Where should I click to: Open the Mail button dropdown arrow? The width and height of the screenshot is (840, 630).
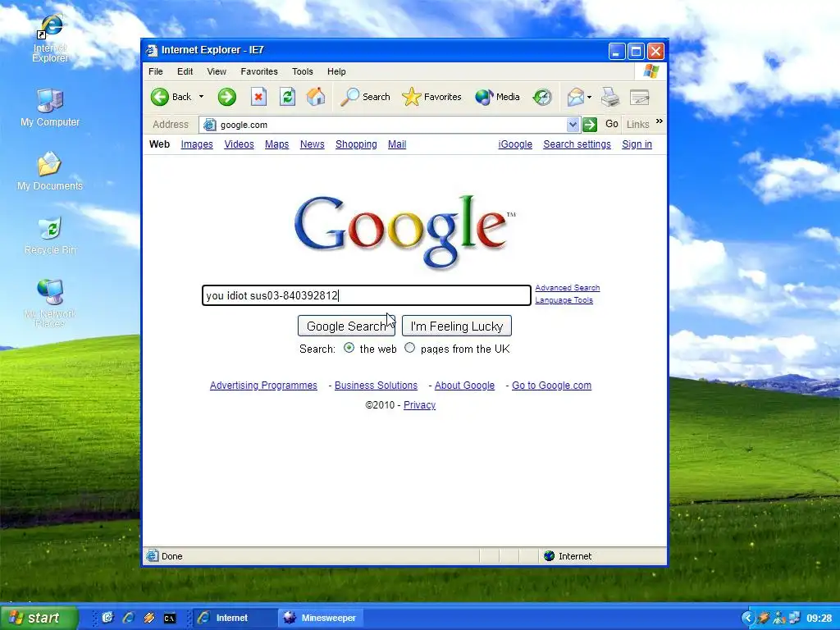pos(589,97)
